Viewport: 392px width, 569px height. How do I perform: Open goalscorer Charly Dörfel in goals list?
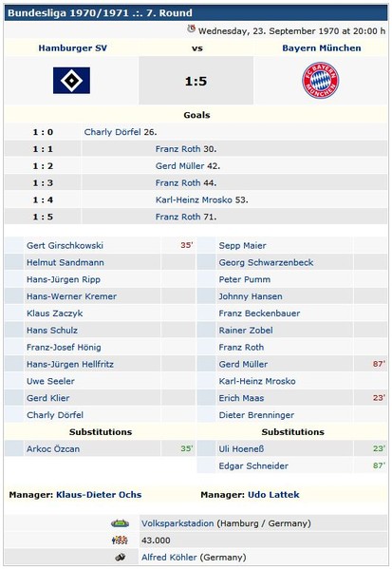[x=112, y=132]
